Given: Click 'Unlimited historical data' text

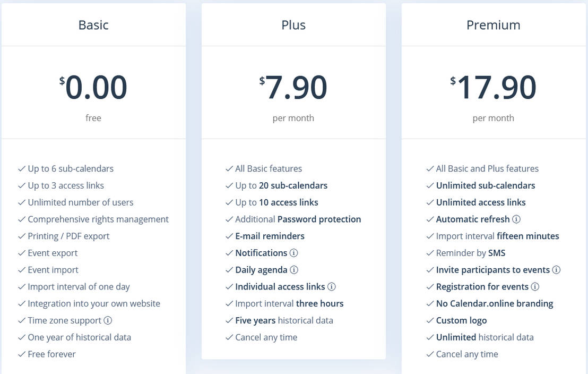Looking at the screenshot, I should [485, 337].
